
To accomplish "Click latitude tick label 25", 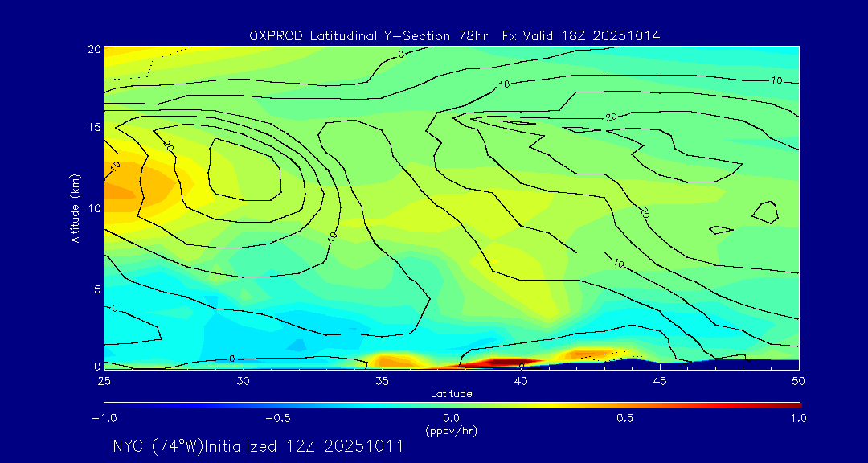I will (x=104, y=381).
